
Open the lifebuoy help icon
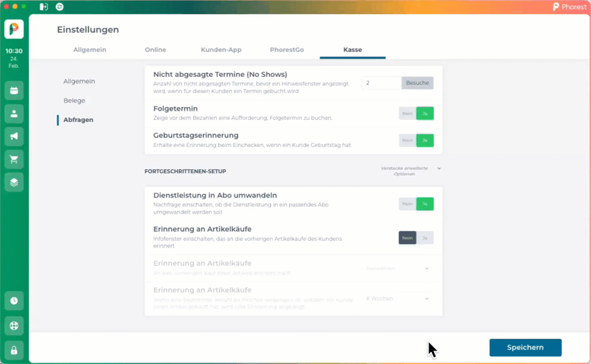click(13, 326)
